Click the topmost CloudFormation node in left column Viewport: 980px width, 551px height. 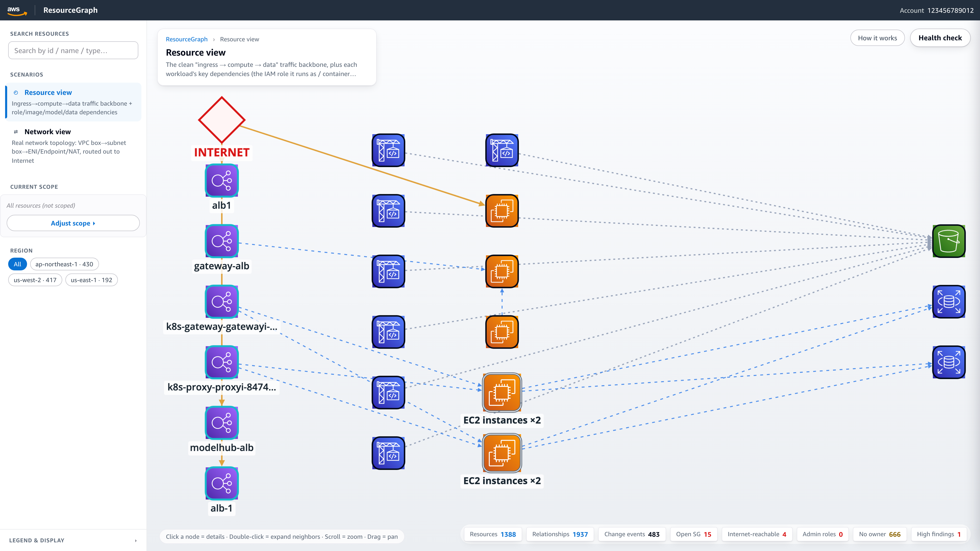(388, 150)
